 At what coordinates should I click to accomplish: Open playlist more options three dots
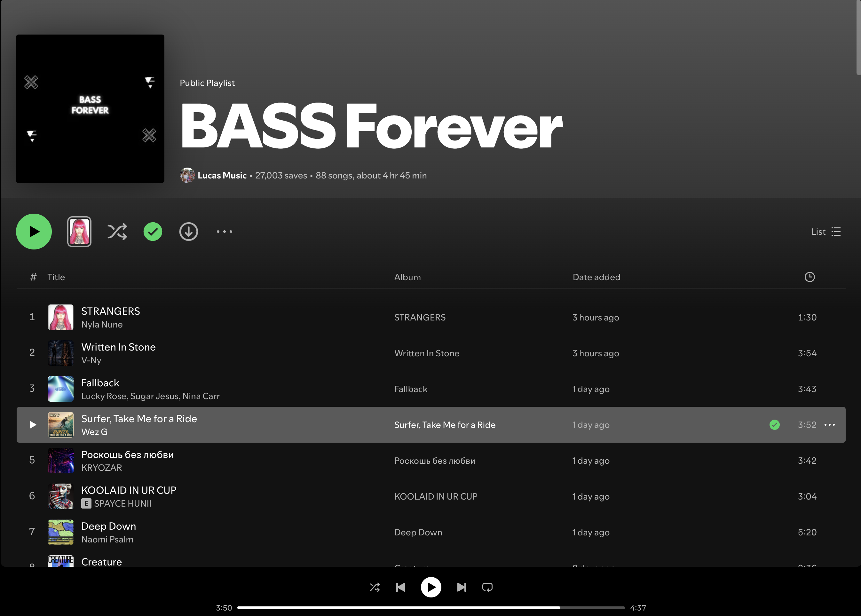[225, 231]
